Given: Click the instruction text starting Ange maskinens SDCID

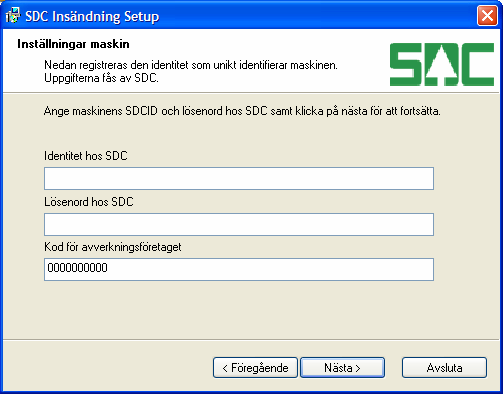Looking at the screenshot, I should point(242,111).
